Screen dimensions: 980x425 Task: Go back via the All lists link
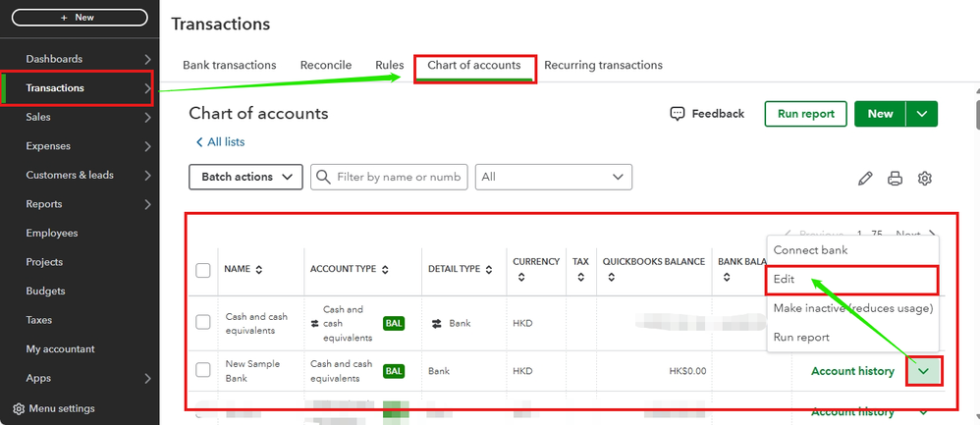(220, 142)
